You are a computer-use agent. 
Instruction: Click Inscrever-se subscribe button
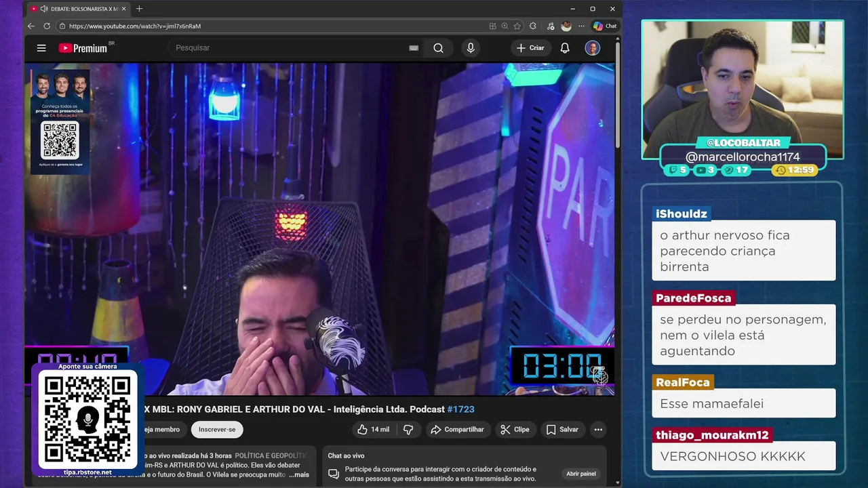tap(217, 430)
